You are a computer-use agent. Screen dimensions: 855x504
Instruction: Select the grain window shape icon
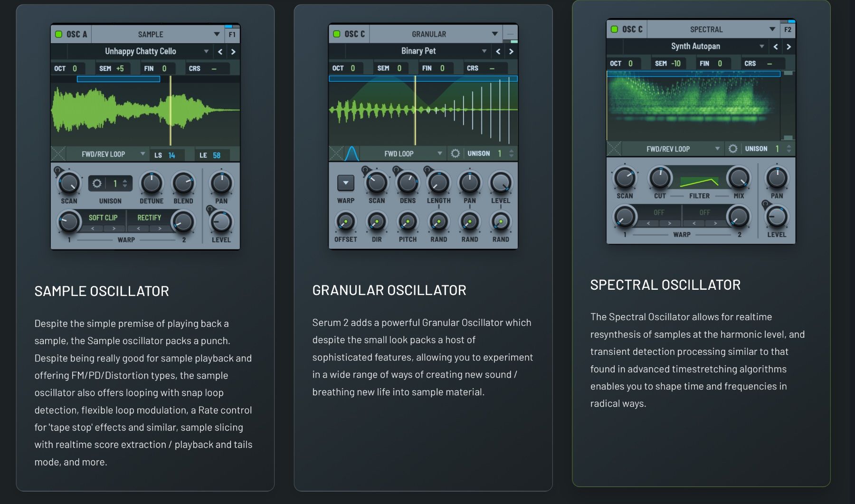[x=351, y=153]
